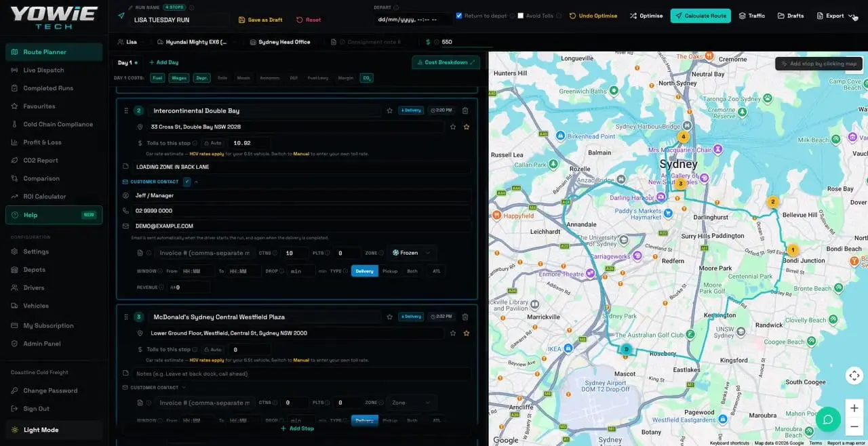Toggle the Return to depot checkbox
868x446 pixels.
click(x=459, y=16)
